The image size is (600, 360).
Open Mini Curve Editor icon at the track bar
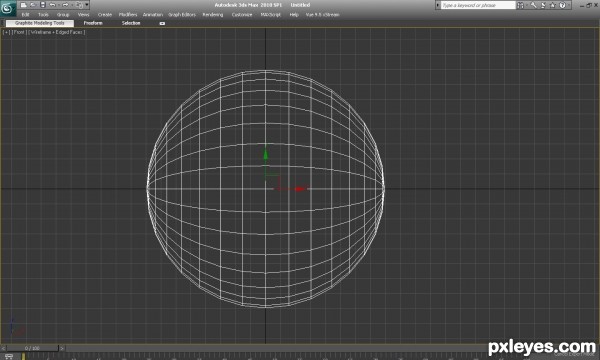point(9,357)
